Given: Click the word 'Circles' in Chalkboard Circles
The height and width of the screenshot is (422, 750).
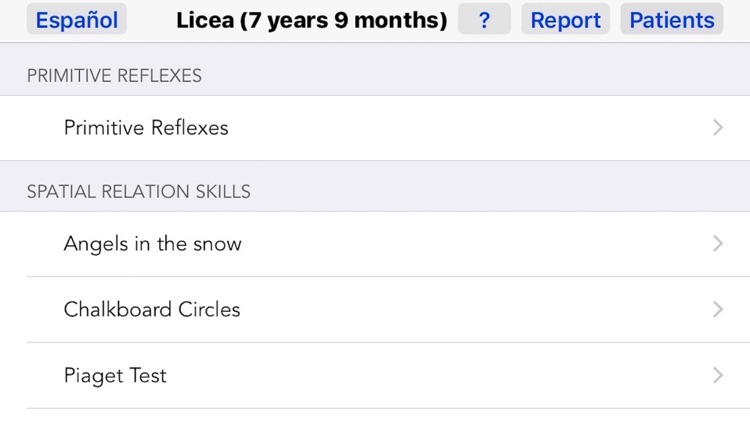Looking at the screenshot, I should pos(209,310).
